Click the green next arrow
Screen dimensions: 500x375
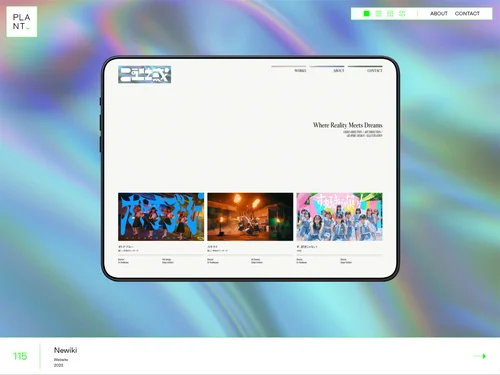[x=480, y=356]
